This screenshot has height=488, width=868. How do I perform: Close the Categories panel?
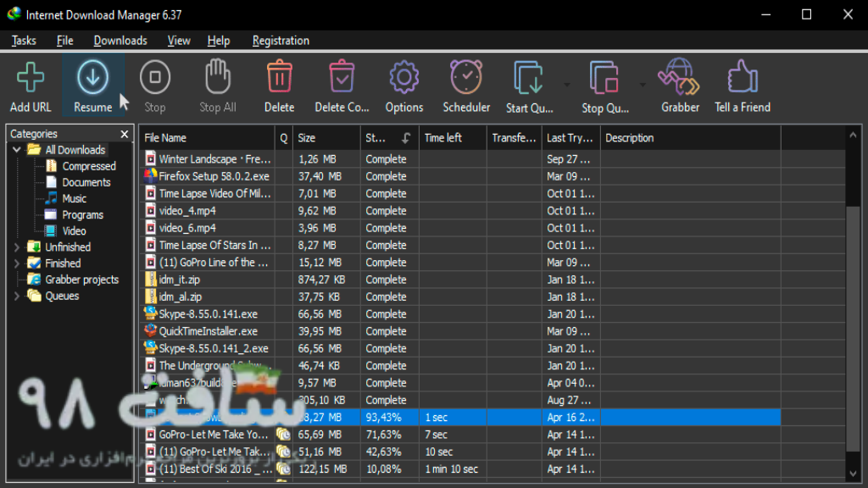click(x=125, y=134)
